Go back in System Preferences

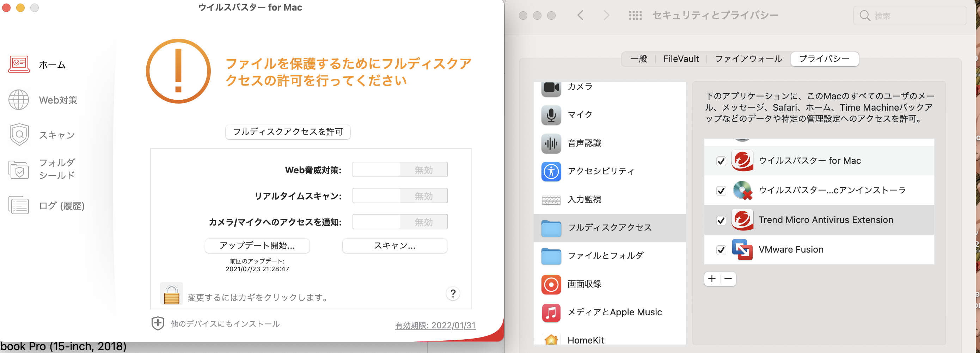[x=580, y=16]
